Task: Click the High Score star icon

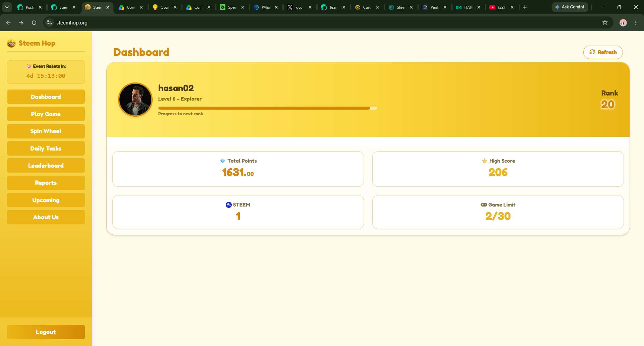Action: pos(485,161)
